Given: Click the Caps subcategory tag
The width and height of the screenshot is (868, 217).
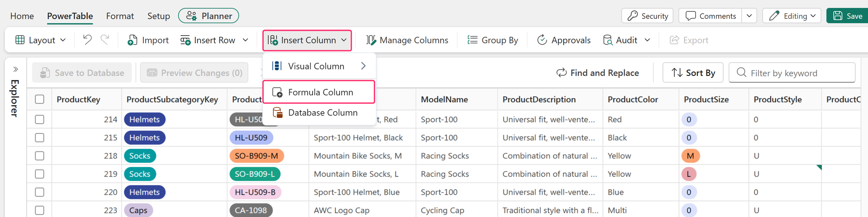Looking at the screenshot, I should (138, 210).
